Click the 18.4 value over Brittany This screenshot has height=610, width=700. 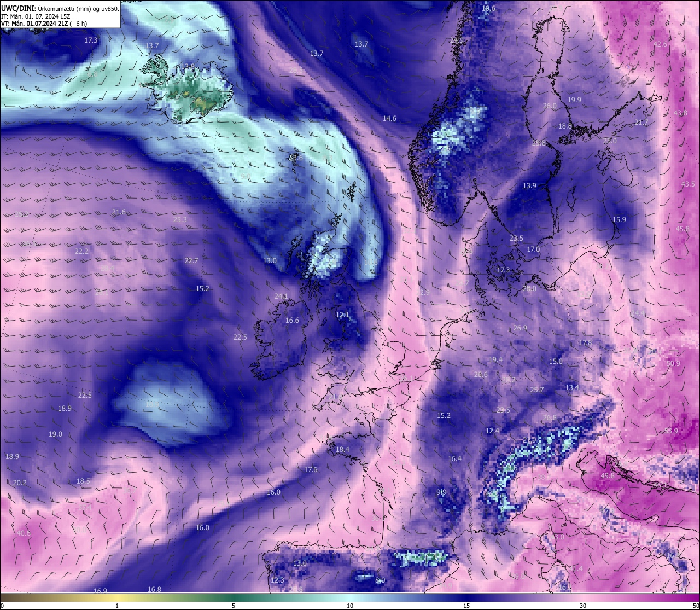tap(342, 449)
